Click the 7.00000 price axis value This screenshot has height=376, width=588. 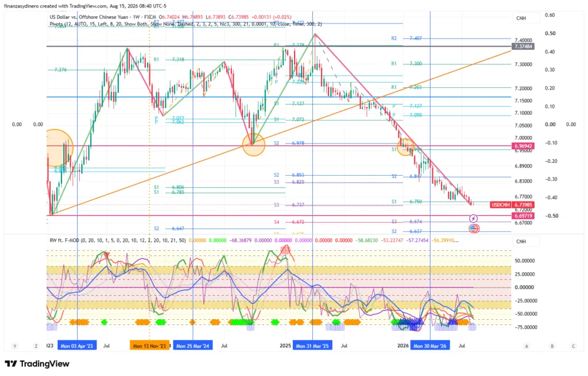[524, 138]
